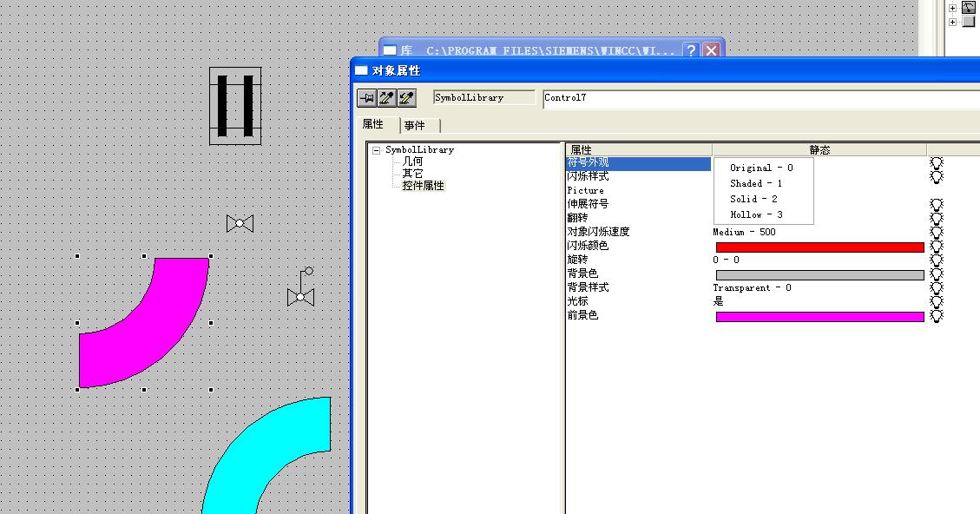Viewport: 980px width, 514px height.
Task: Click the 是 cursor value
Action: point(718,301)
